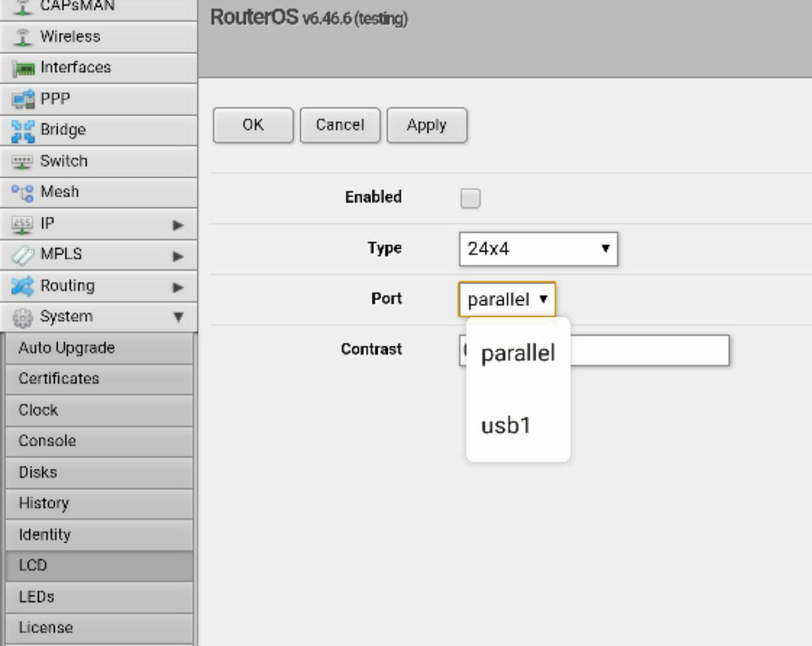Choose usb1 from the Port list

coord(518,425)
